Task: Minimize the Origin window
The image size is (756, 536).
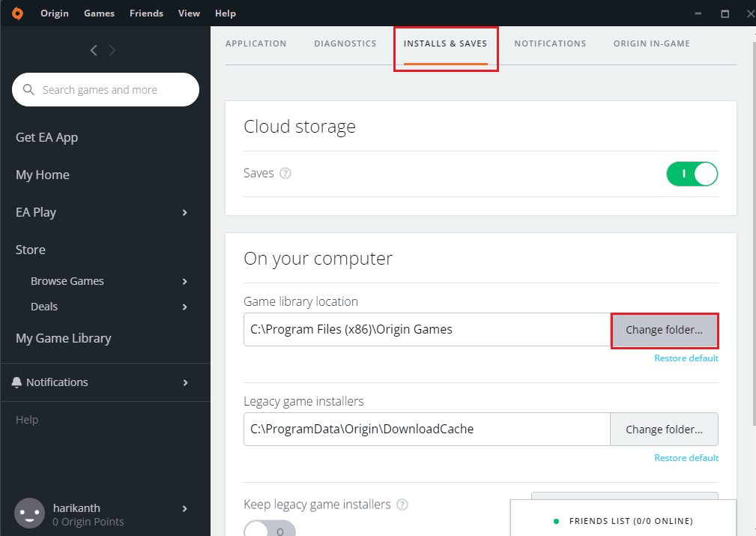Action: coord(698,13)
